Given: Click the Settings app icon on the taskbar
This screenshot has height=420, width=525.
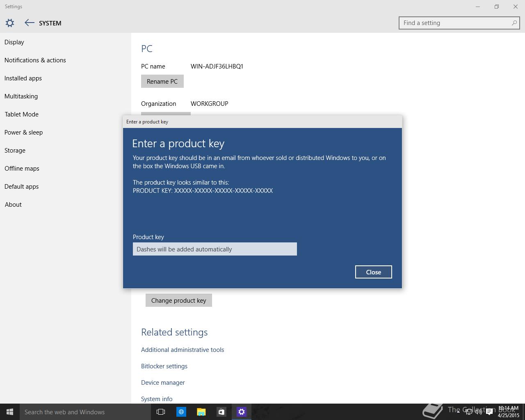Looking at the screenshot, I should [242, 412].
